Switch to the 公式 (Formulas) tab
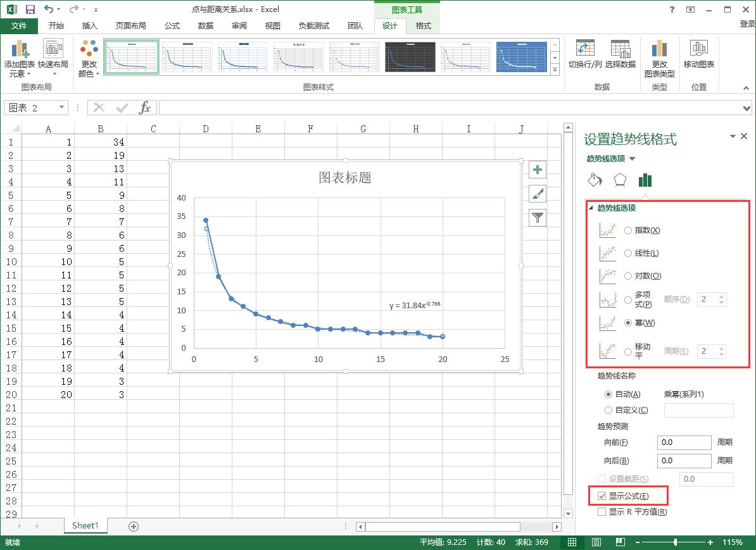756x550 pixels. click(x=172, y=25)
